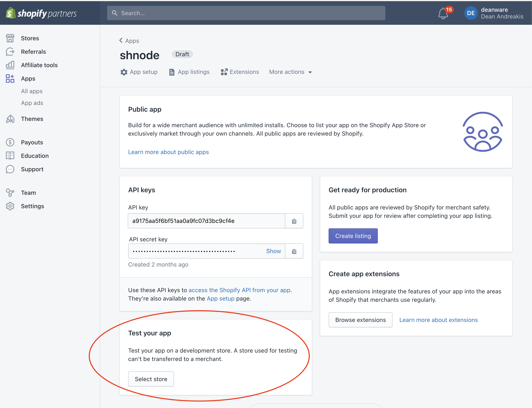The image size is (532, 408).
Task: Click the Themes sidebar icon
Action: (x=10, y=119)
